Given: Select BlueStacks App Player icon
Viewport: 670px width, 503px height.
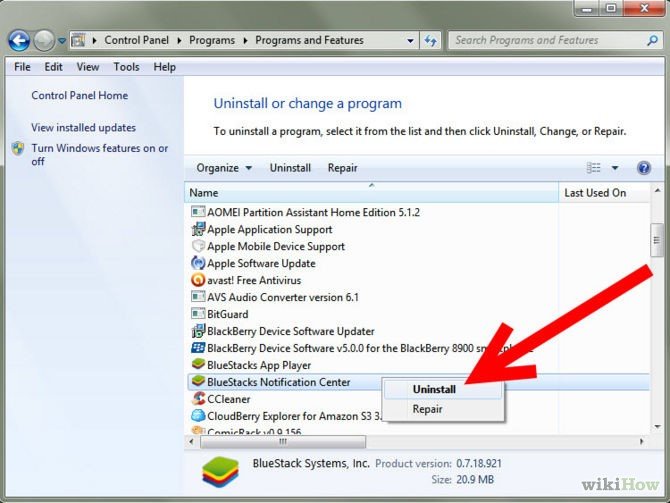Looking at the screenshot, I should [198, 365].
